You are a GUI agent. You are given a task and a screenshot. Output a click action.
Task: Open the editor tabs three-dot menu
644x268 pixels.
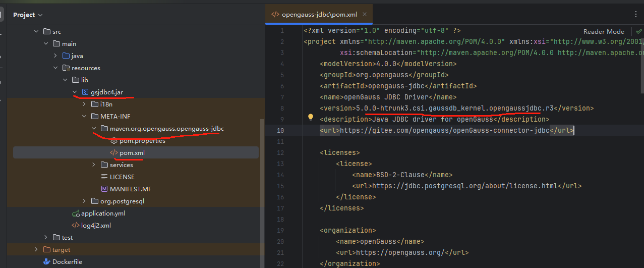(x=635, y=14)
